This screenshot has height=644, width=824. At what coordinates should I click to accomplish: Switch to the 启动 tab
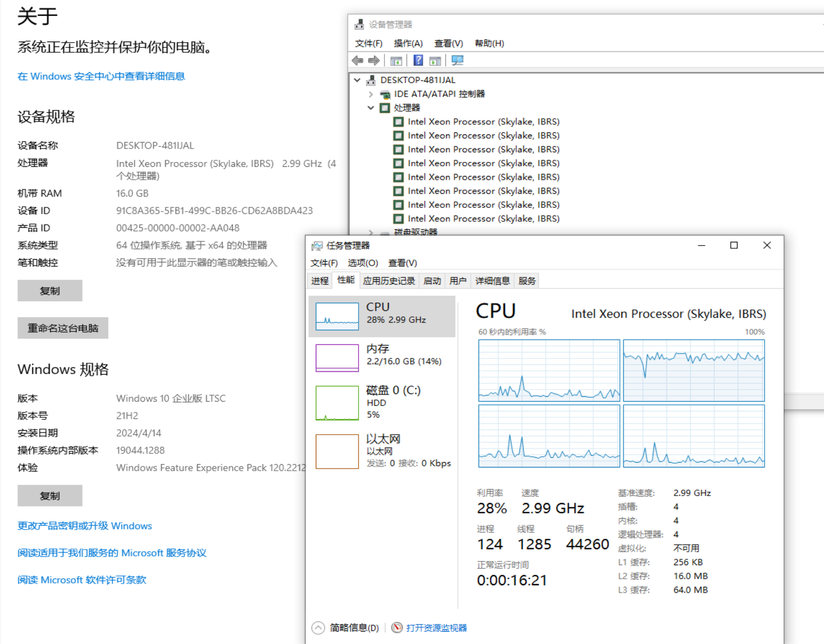432,281
